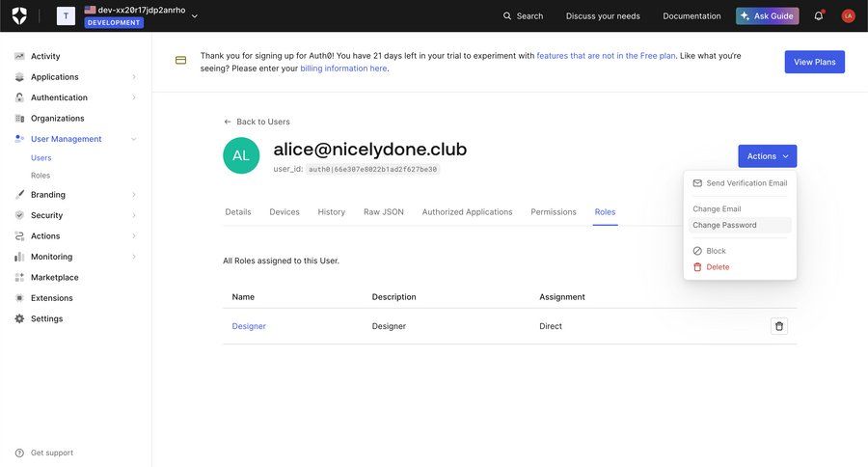868x467 pixels.
Task: Expand the sidebar Actions menu chevron
Action: [134, 236]
